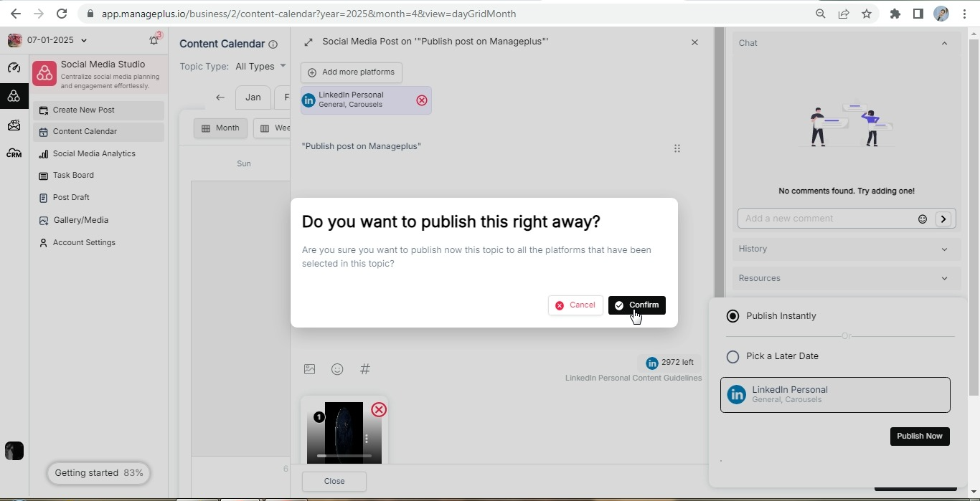Expand the post editor to full view
Screen dimensions: 980x501
coord(308,42)
